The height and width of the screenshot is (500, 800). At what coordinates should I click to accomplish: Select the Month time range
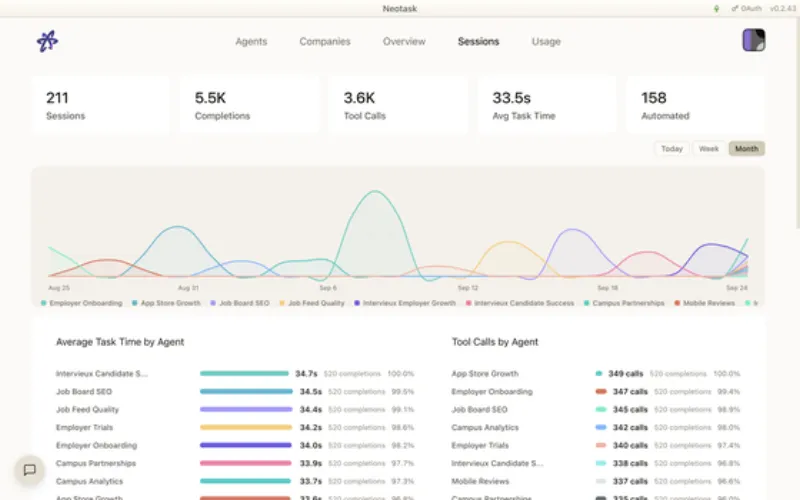point(746,148)
